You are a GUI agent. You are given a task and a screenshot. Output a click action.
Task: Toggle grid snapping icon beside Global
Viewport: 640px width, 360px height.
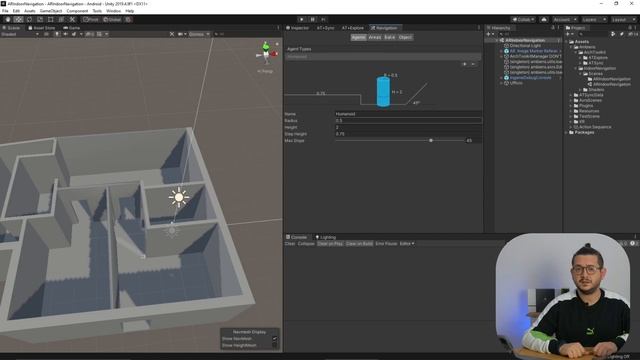click(128, 19)
